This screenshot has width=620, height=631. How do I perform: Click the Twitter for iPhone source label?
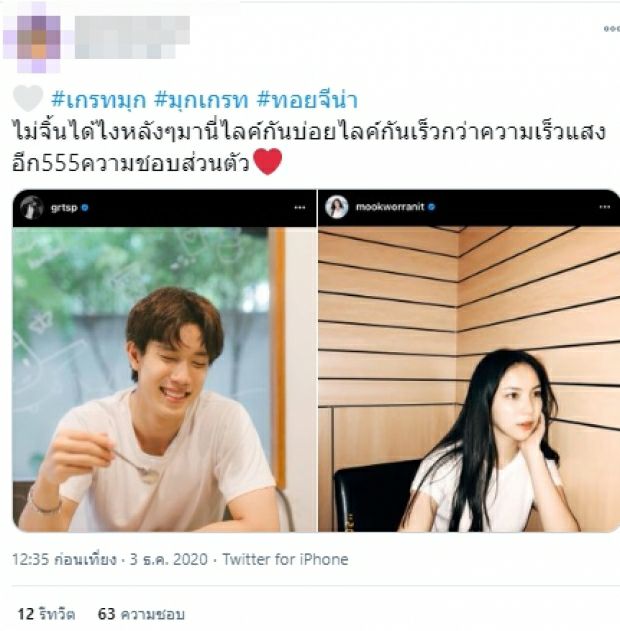click(x=285, y=559)
